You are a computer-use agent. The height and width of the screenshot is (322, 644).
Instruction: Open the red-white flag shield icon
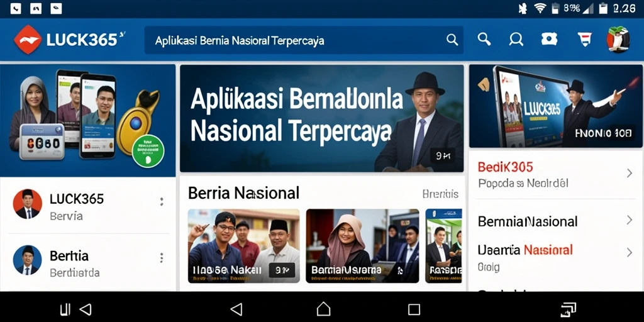pos(584,39)
